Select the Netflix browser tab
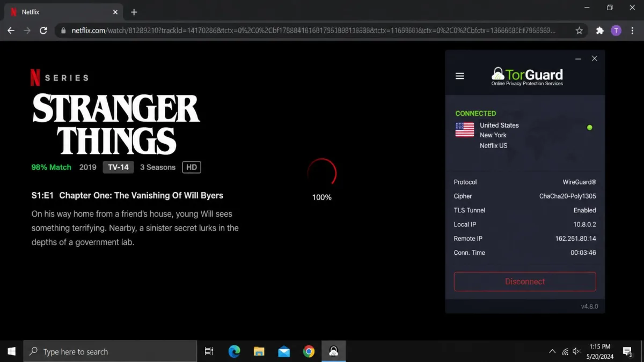This screenshot has width=644, height=362. [63, 12]
